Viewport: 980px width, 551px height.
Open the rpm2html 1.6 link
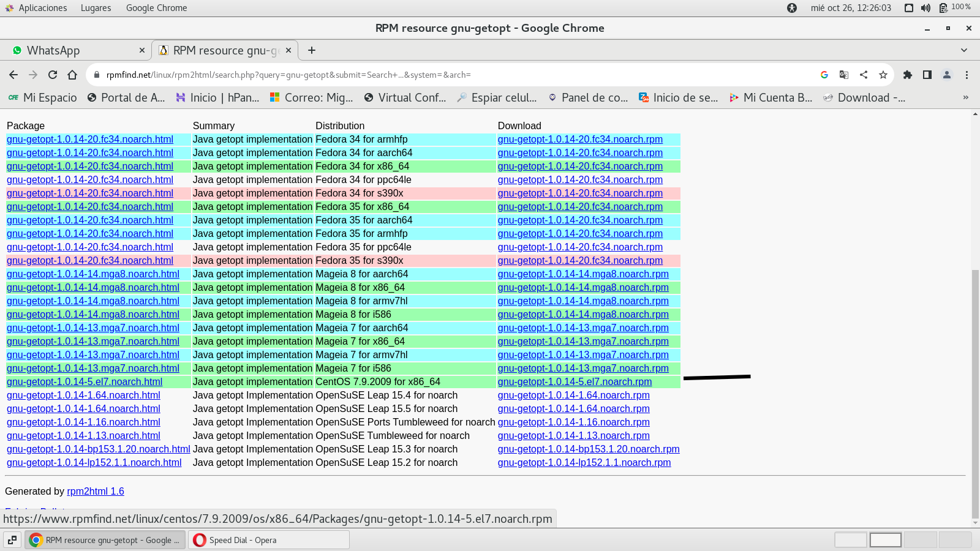[95, 491]
